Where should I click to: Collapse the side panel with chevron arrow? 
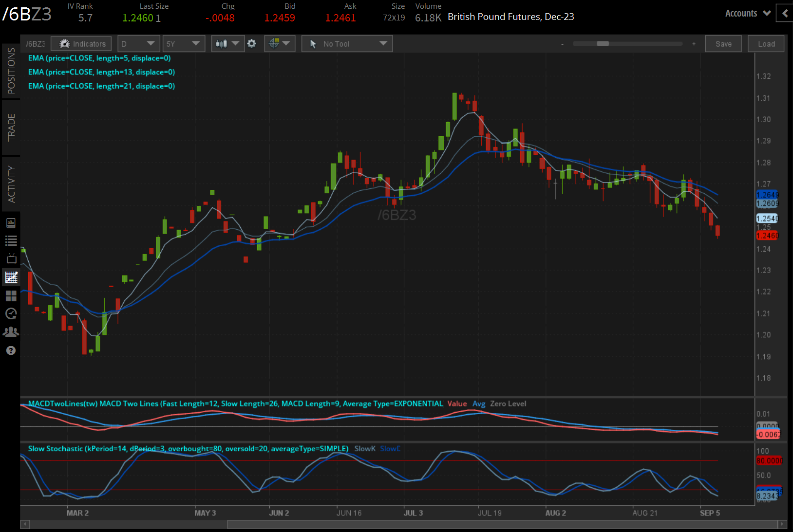tap(785, 13)
